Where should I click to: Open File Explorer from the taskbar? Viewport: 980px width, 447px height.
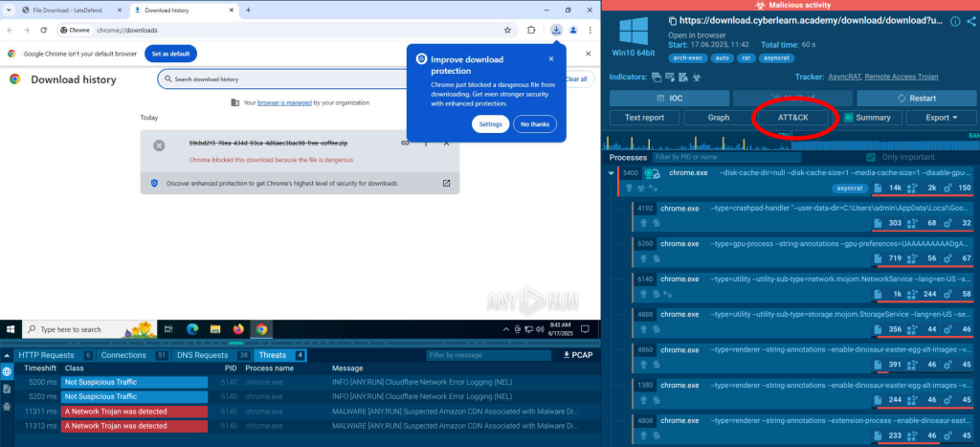click(x=215, y=329)
